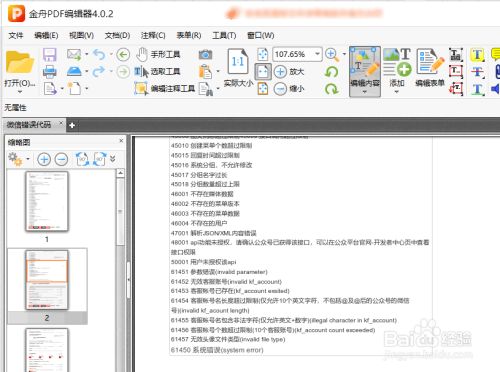Image resolution: width=500 pixels, height=372 pixels.
Task: Click thumbnail panel scrollbar up arrow
Action: pyautogui.click(x=120, y=173)
